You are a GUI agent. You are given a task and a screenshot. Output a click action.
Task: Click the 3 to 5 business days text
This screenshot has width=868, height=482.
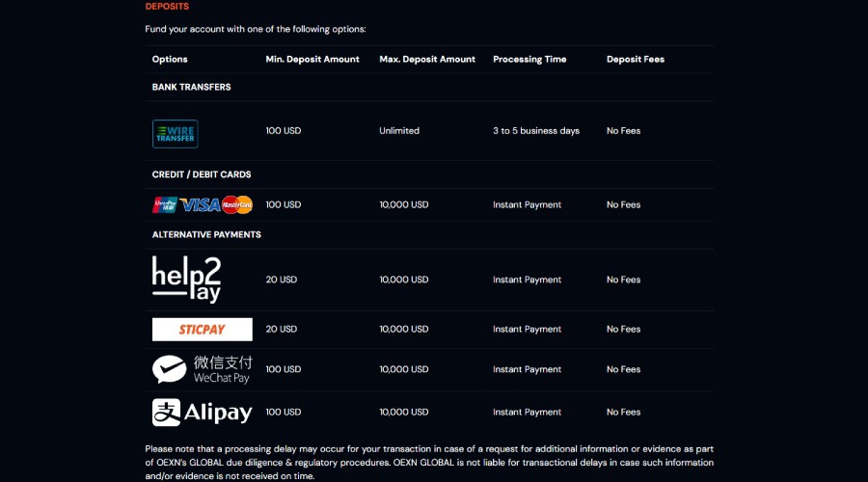click(x=536, y=131)
